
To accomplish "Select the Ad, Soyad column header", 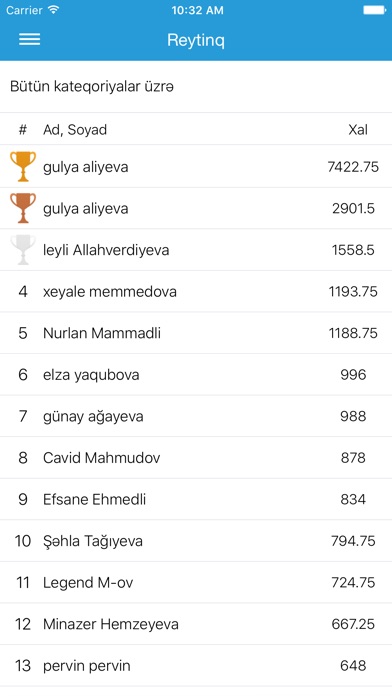I will point(75,130).
